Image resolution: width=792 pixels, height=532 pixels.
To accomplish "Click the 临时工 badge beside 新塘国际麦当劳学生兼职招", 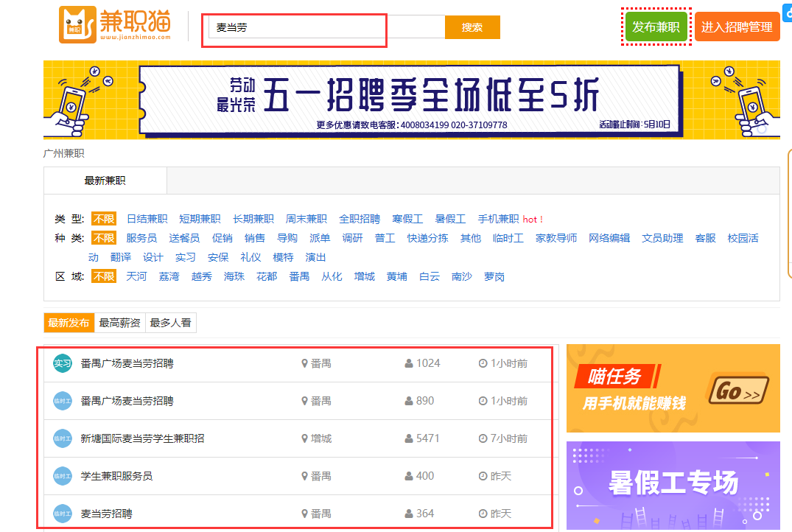I will (x=63, y=438).
